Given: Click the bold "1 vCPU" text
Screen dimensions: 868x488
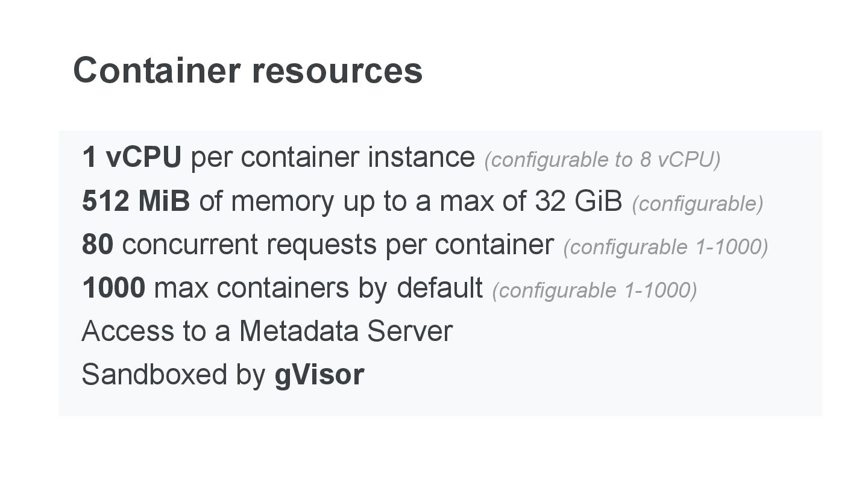Looking at the screenshot, I should pyautogui.click(x=131, y=158).
